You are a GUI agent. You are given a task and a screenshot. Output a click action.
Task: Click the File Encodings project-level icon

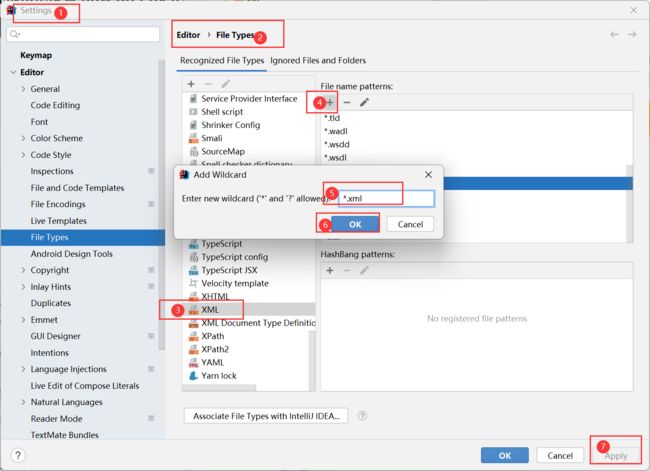point(151,204)
